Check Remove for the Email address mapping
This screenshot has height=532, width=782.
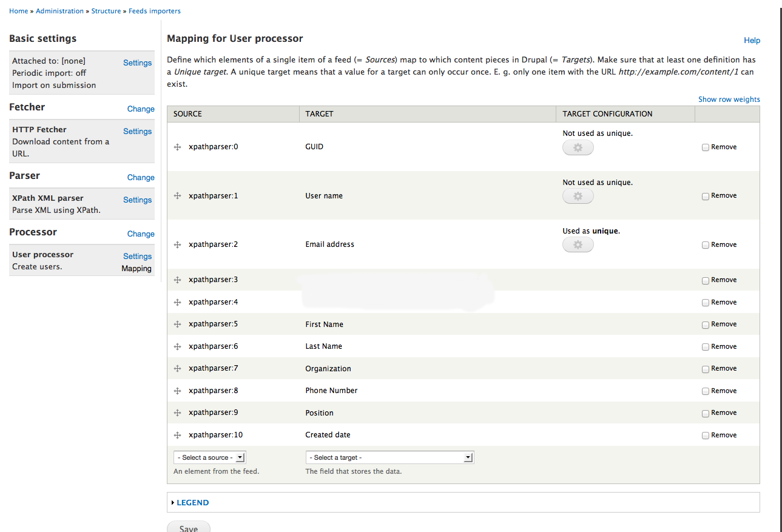[x=706, y=245]
